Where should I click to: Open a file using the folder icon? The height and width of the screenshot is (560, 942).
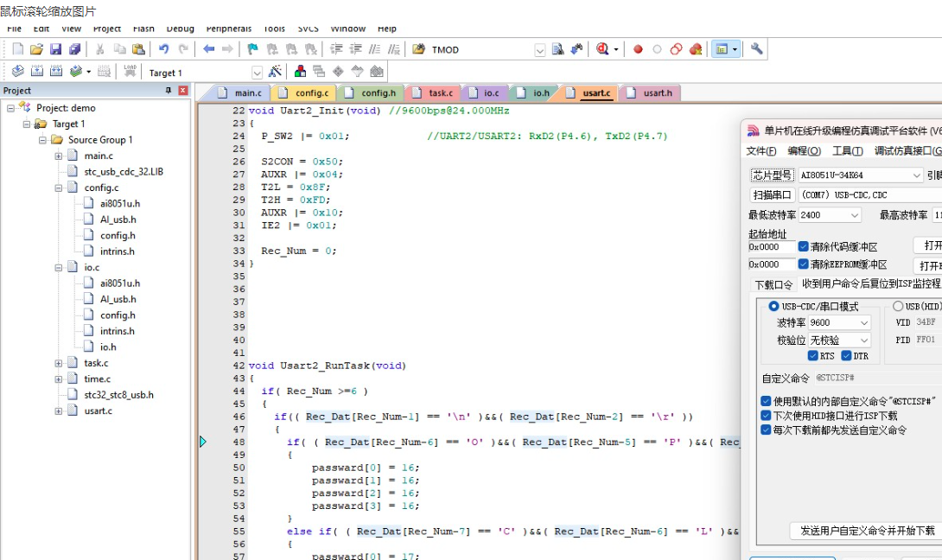point(36,49)
